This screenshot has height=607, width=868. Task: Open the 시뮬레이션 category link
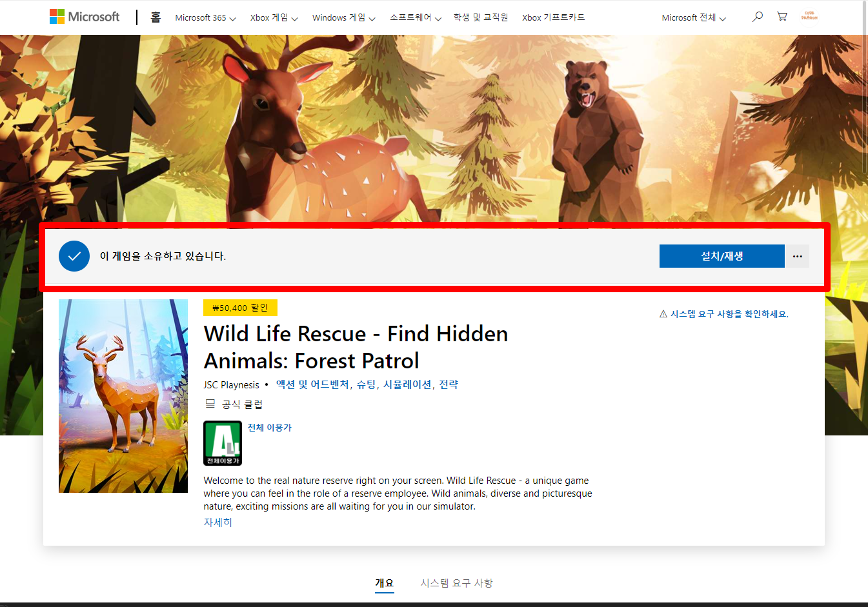click(407, 384)
